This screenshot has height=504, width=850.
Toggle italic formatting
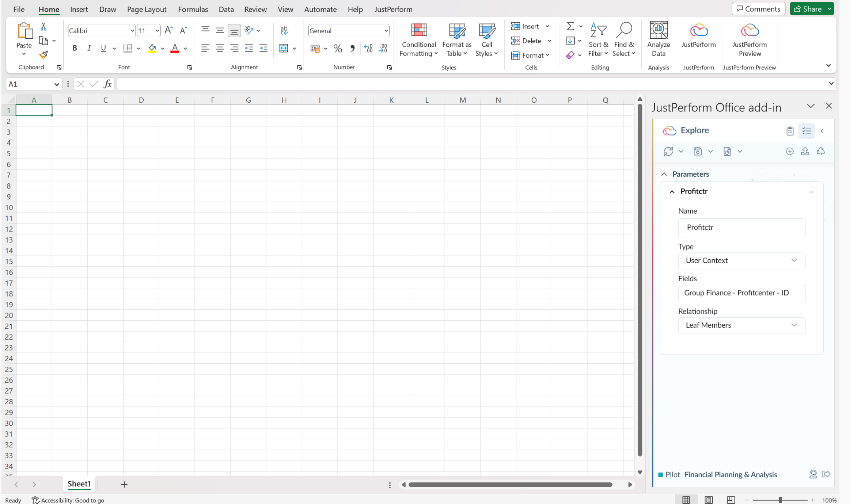(88, 48)
